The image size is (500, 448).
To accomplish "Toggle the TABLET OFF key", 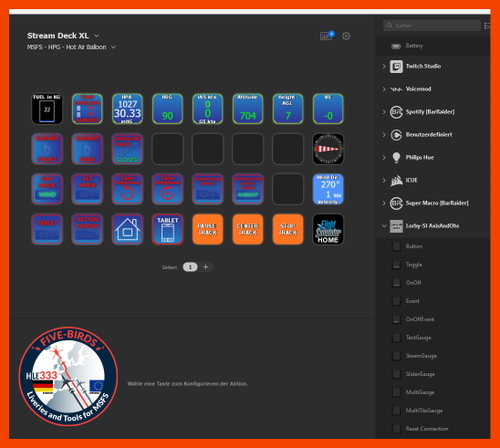I will pos(47,229).
